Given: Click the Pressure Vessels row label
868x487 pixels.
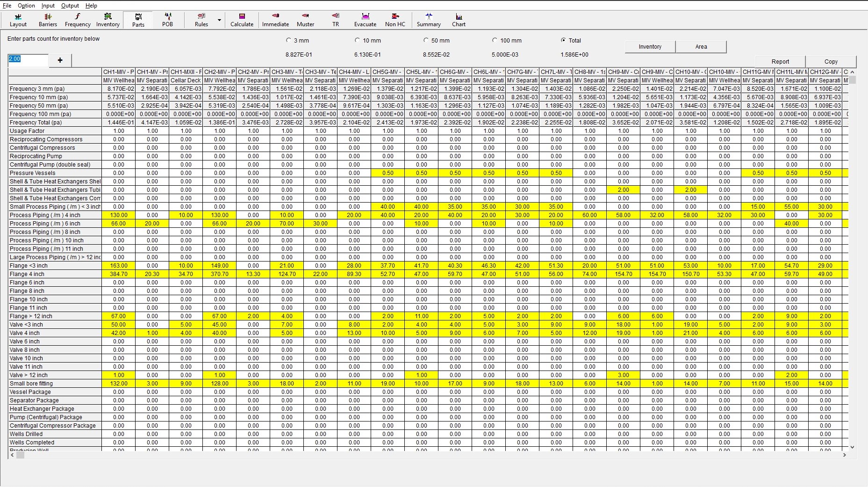Looking at the screenshot, I should [x=55, y=173].
